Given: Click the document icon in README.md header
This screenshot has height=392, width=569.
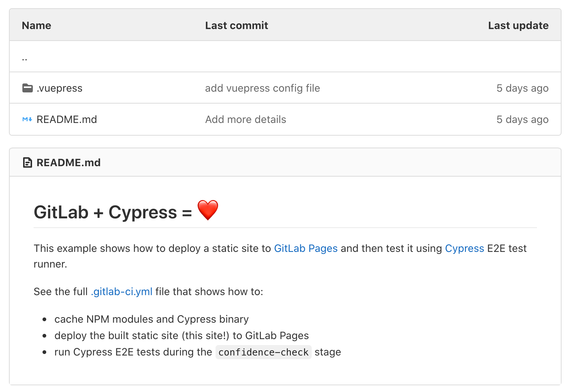Looking at the screenshot, I should pyautogui.click(x=27, y=163).
